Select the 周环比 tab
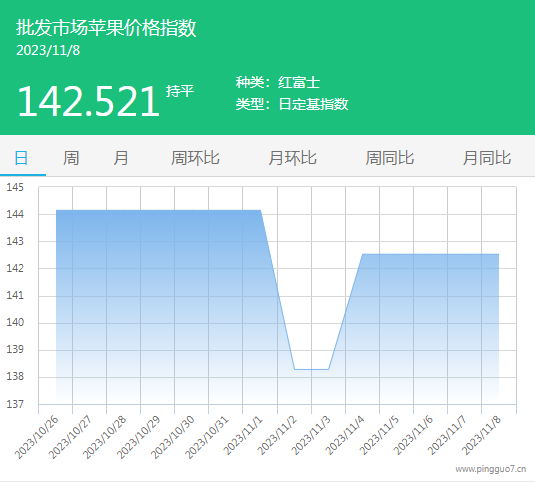535x482 pixels. [195, 158]
